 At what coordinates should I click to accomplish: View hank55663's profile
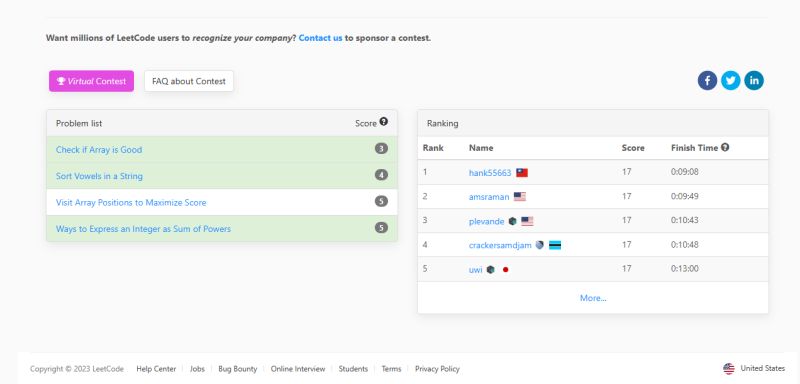click(x=490, y=173)
